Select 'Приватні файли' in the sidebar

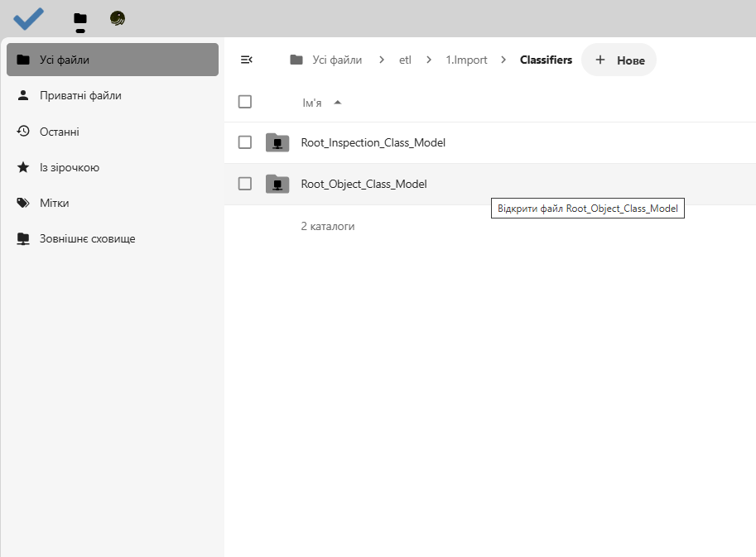80,95
